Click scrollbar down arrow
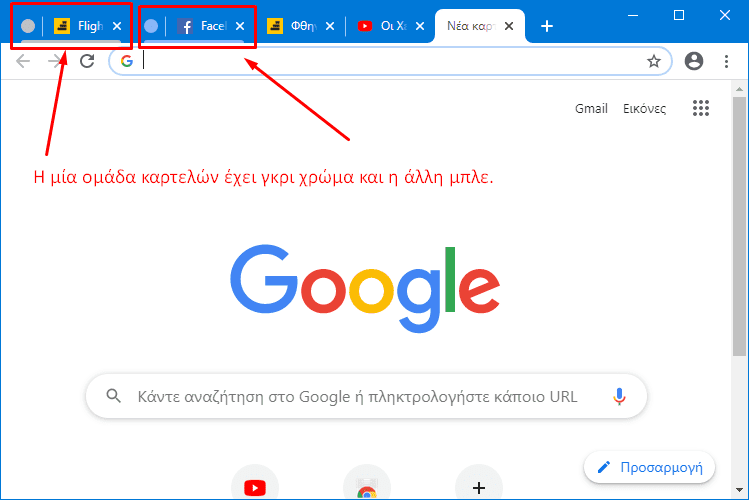Screen dimensions: 749x500 739,490
